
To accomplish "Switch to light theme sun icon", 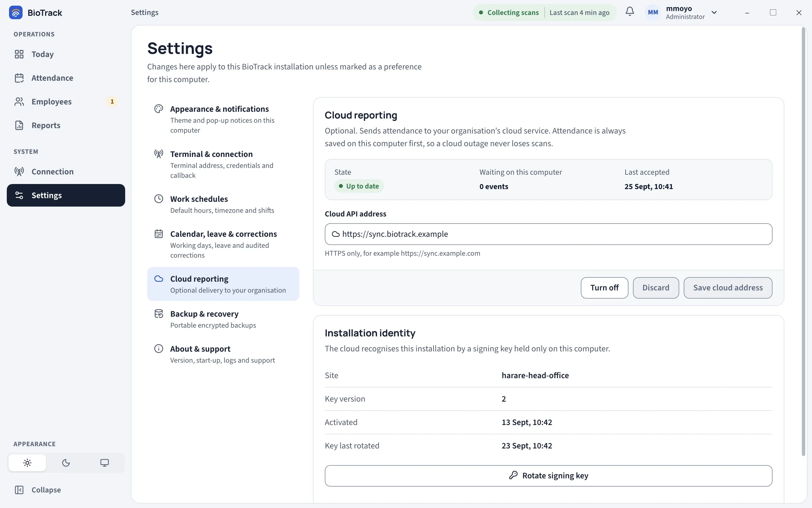I will point(27,463).
